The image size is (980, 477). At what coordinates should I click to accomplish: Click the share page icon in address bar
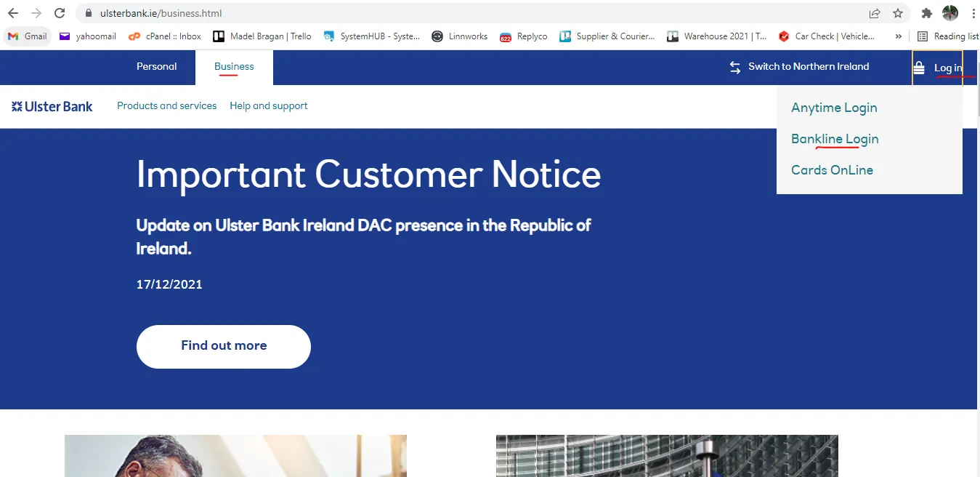(875, 13)
